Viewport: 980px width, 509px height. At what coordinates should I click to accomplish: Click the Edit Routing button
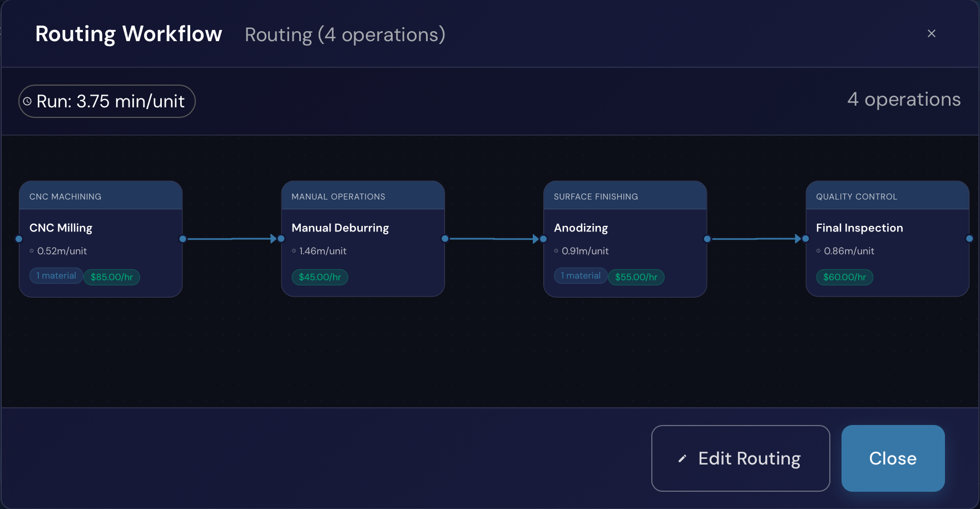click(740, 458)
